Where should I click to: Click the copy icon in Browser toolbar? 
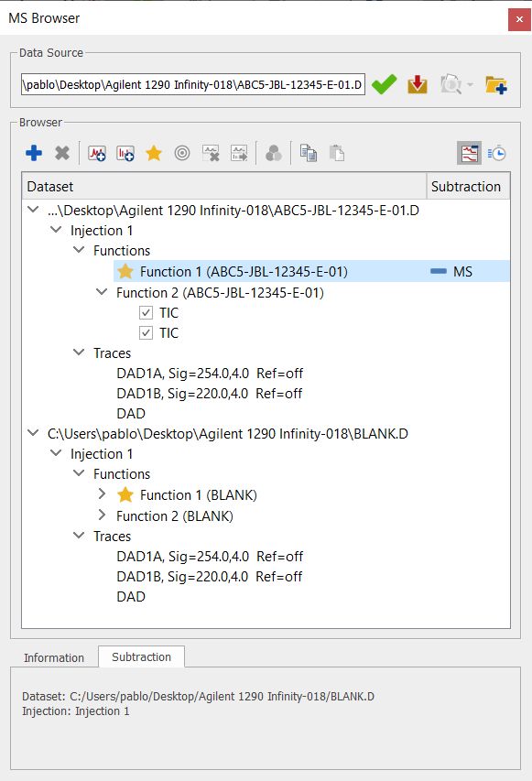(x=309, y=153)
